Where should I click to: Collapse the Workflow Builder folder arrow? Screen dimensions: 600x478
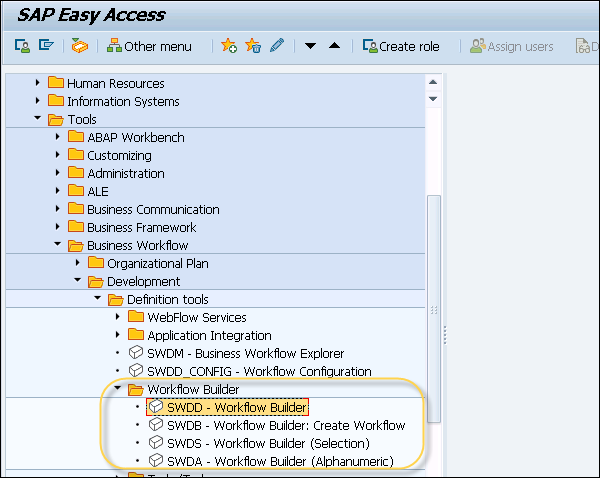117,388
